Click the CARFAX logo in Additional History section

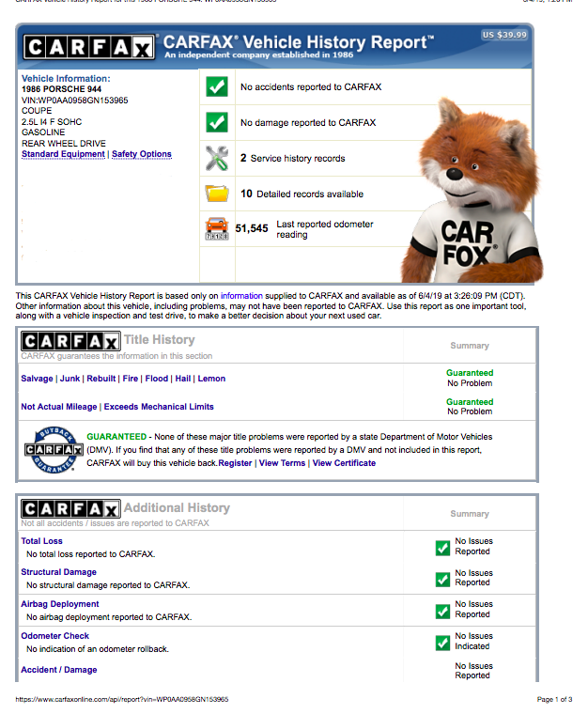pos(70,508)
